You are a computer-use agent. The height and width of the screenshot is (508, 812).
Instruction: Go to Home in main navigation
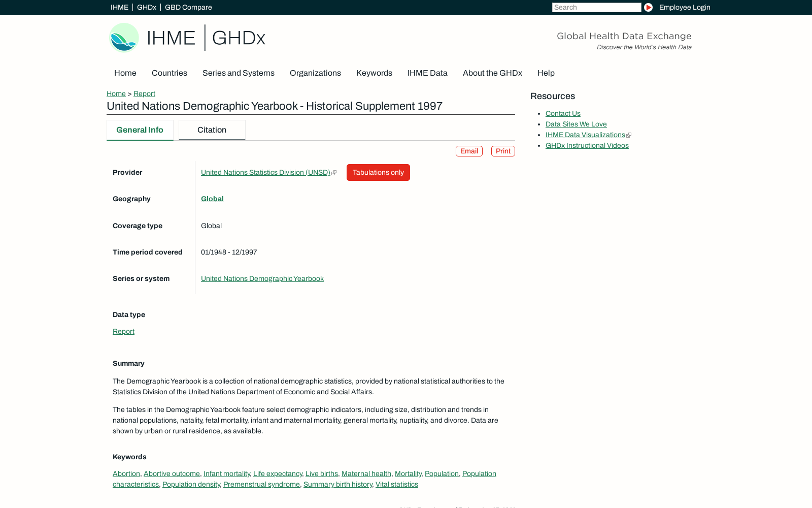(125, 73)
